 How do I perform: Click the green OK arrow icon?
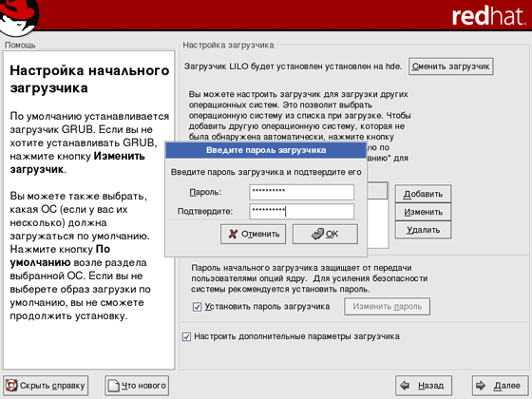tap(317, 234)
